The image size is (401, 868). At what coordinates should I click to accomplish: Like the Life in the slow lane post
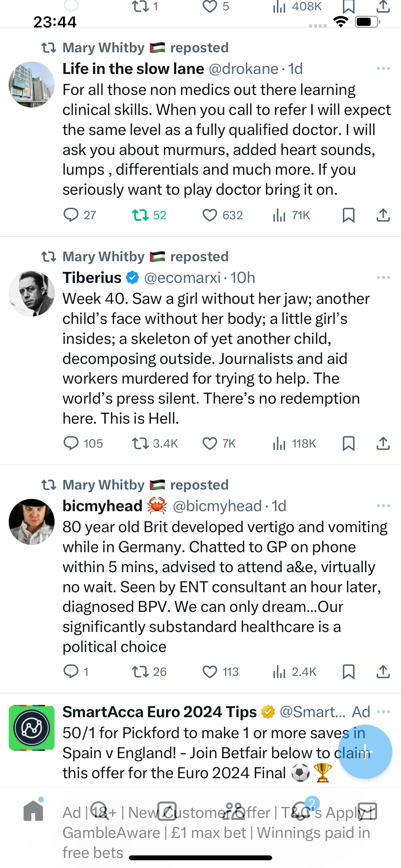point(210,215)
